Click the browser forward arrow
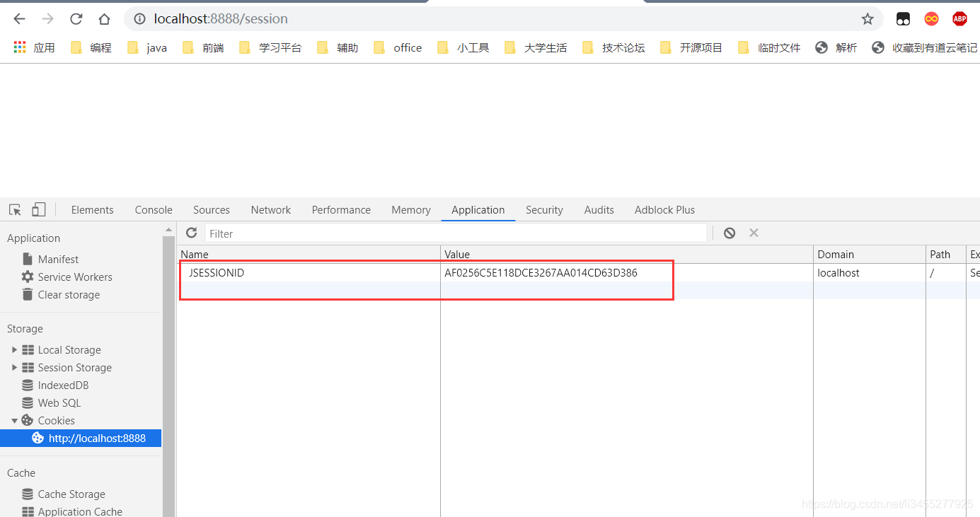The width and height of the screenshot is (980, 517). click(x=47, y=19)
